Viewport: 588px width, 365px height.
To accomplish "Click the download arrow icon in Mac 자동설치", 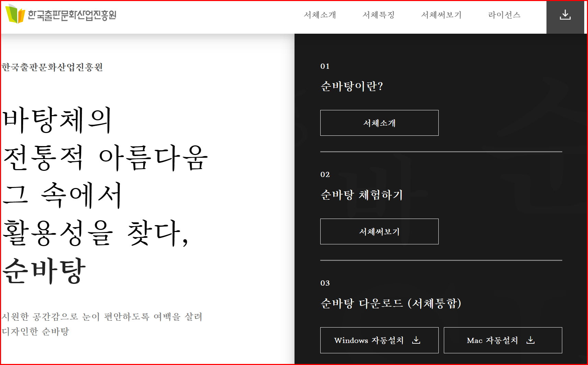I will 531,340.
